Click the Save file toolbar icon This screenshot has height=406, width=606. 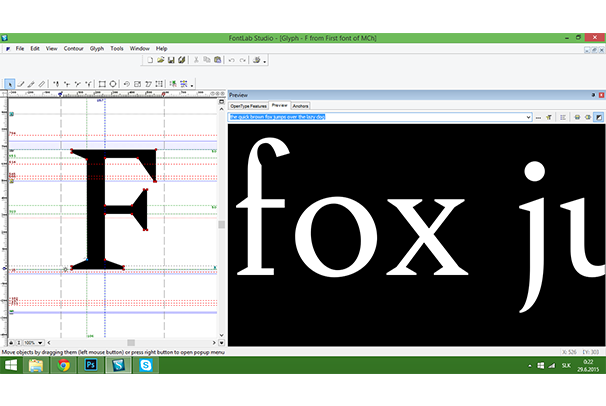click(171, 60)
